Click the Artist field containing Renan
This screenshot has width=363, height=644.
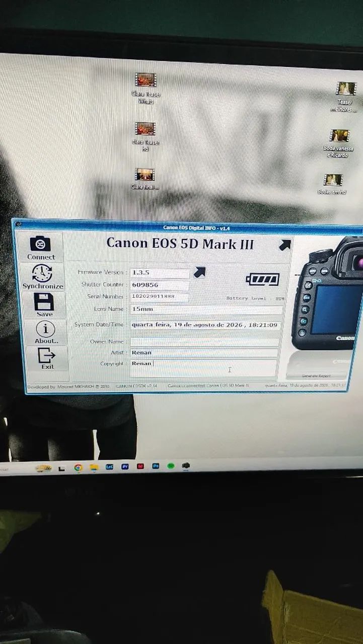pyautogui.click(x=204, y=353)
